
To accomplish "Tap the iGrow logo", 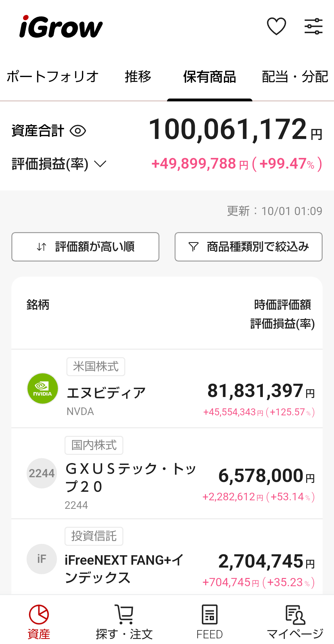I will coord(61,27).
